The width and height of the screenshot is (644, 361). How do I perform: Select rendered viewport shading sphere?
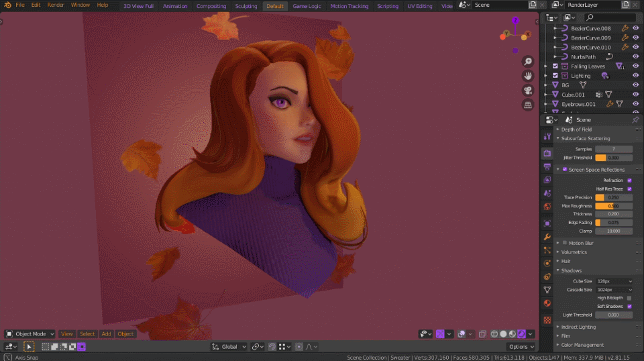[521, 334]
